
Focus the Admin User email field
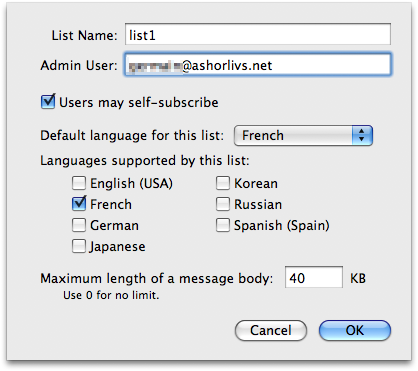click(x=258, y=64)
